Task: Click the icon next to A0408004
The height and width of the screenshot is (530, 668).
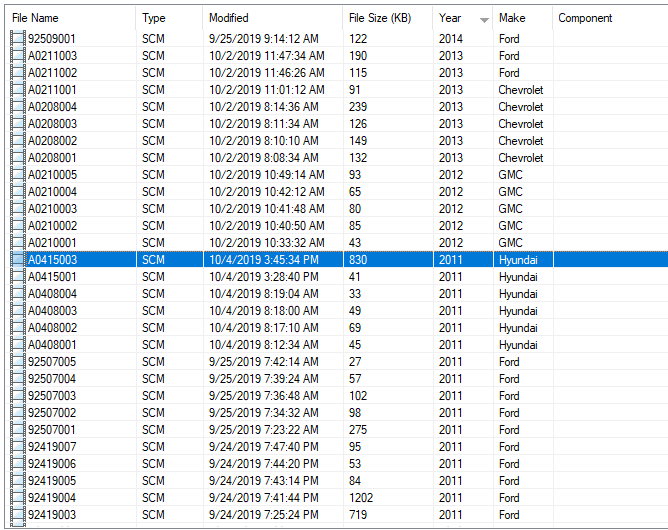Action: 18,294
